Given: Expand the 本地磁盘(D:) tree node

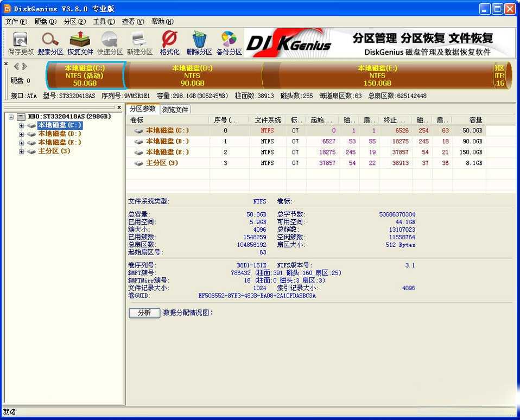Looking at the screenshot, I should (x=21, y=134).
